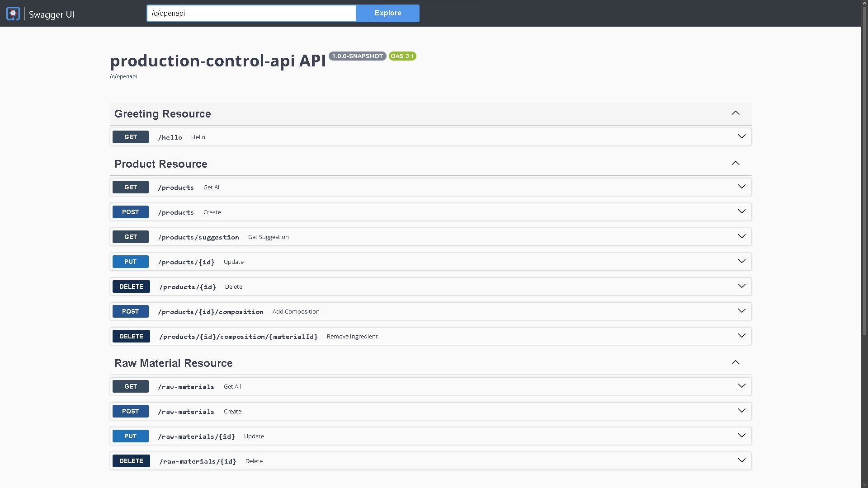
Task: Open the /q/openapi link under title
Action: [123, 76]
